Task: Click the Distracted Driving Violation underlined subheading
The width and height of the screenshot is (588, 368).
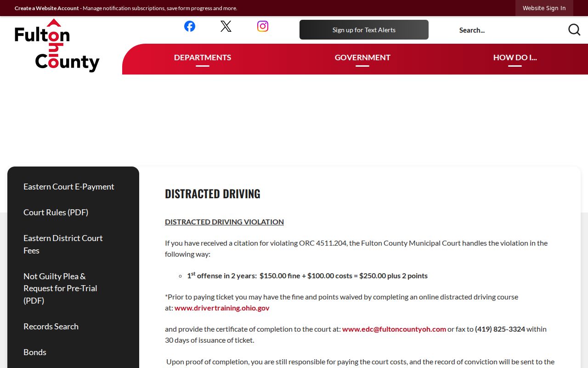Action: coord(224,222)
